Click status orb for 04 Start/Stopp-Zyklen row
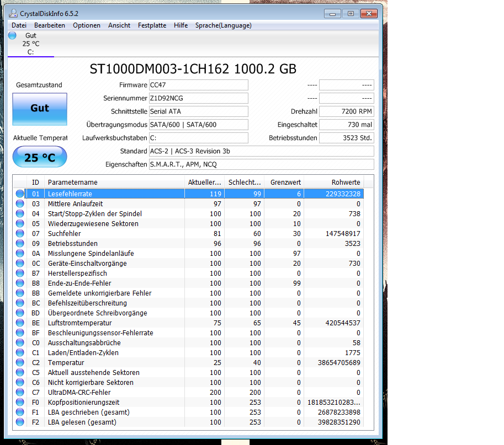The width and height of the screenshot is (504, 445). [20, 213]
